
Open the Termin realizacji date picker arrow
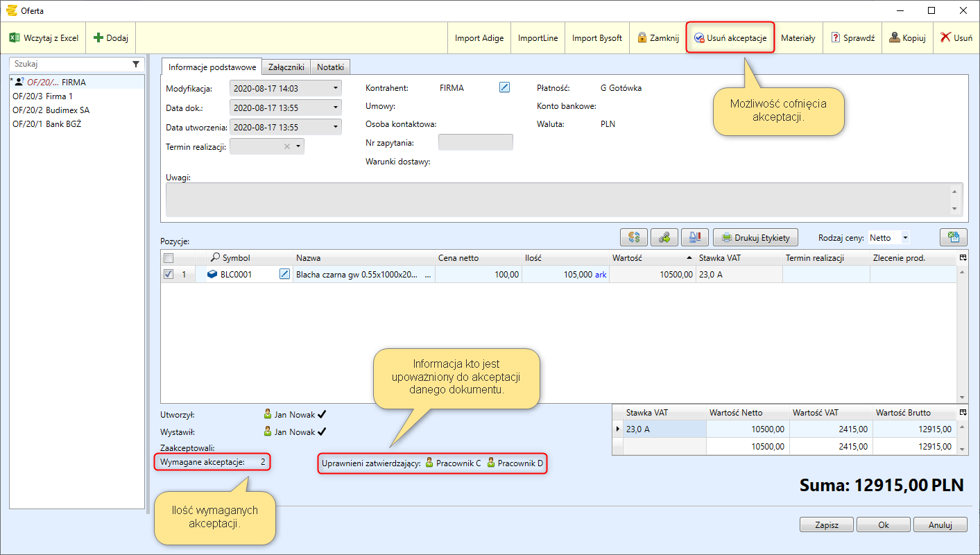(x=298, y=146)
